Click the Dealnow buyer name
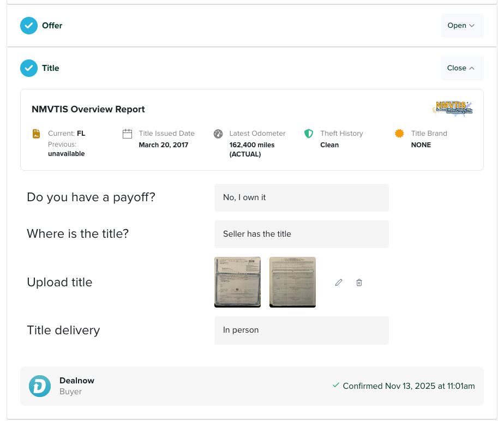Screen dimensions: 504x421 [x=77, y=381]
